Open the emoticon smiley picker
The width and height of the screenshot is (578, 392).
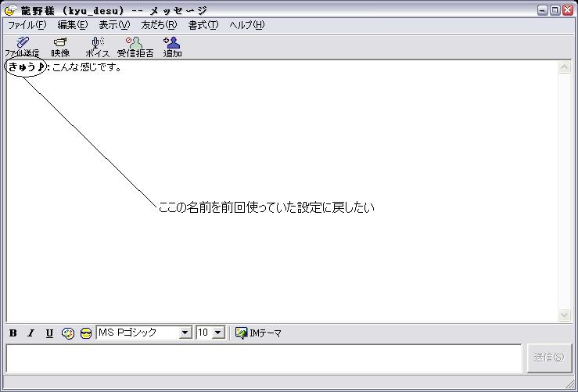86,333
